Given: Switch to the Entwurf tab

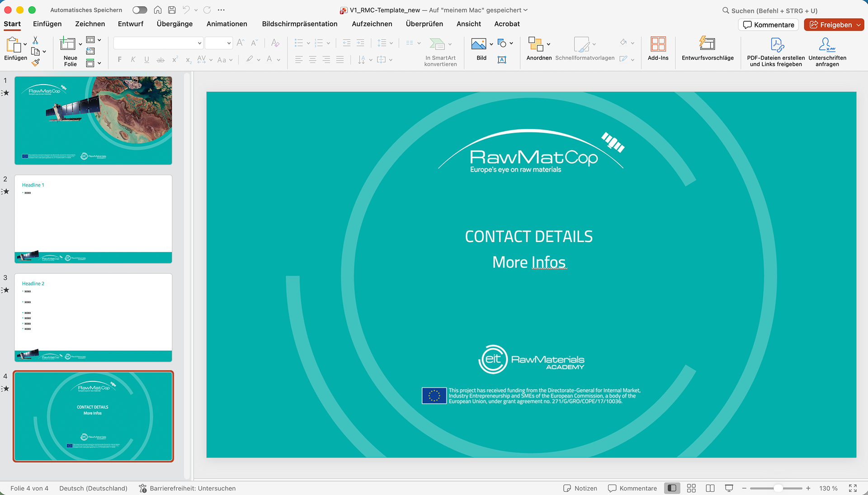Looking at the screenshot, I should 131,24.
